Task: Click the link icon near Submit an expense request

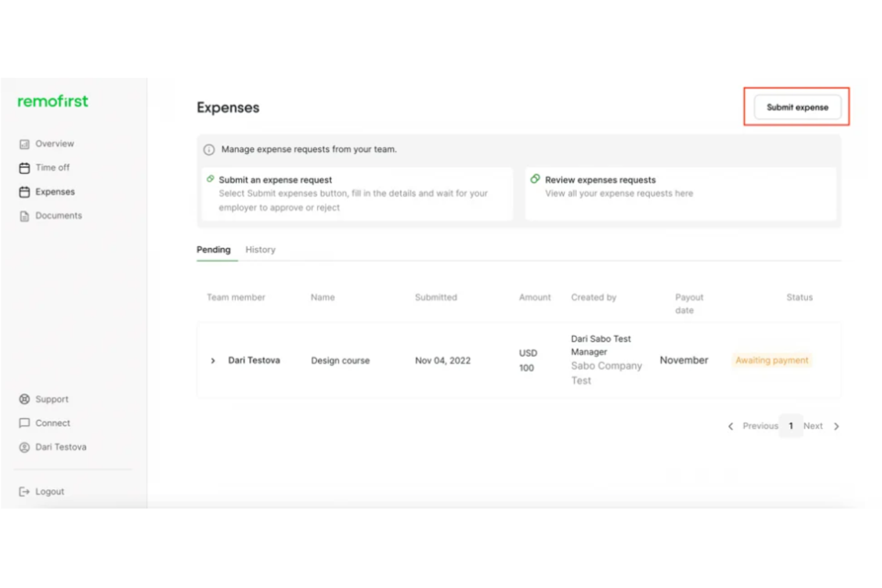Action: pos(210,179)
